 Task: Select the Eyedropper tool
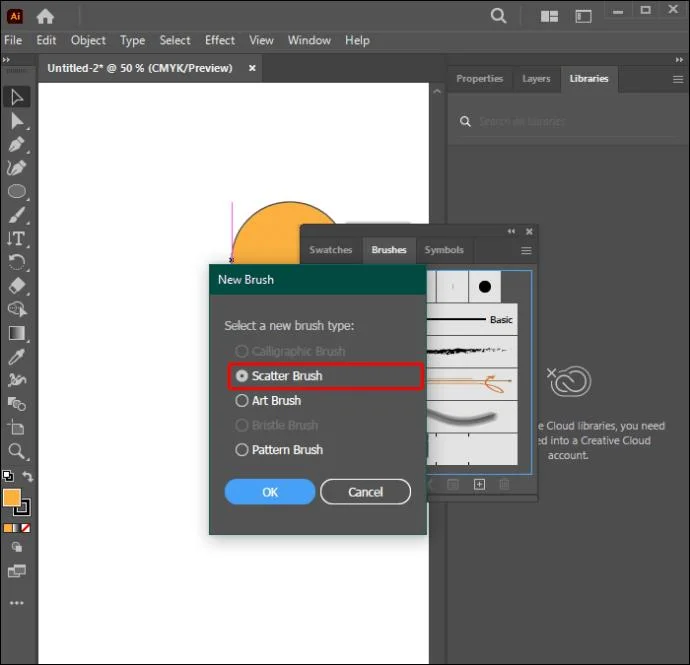pyautogui.click(x=17, y=357)
